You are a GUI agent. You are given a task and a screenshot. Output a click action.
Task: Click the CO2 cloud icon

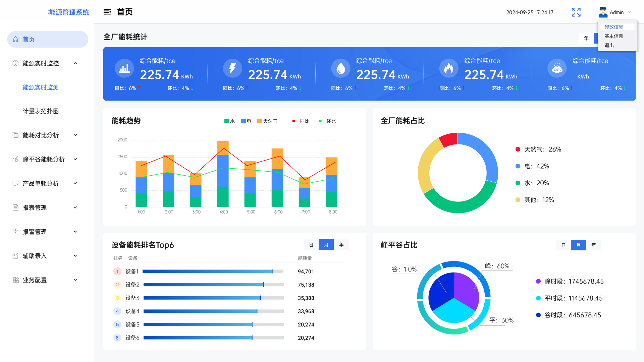point(557,68)
